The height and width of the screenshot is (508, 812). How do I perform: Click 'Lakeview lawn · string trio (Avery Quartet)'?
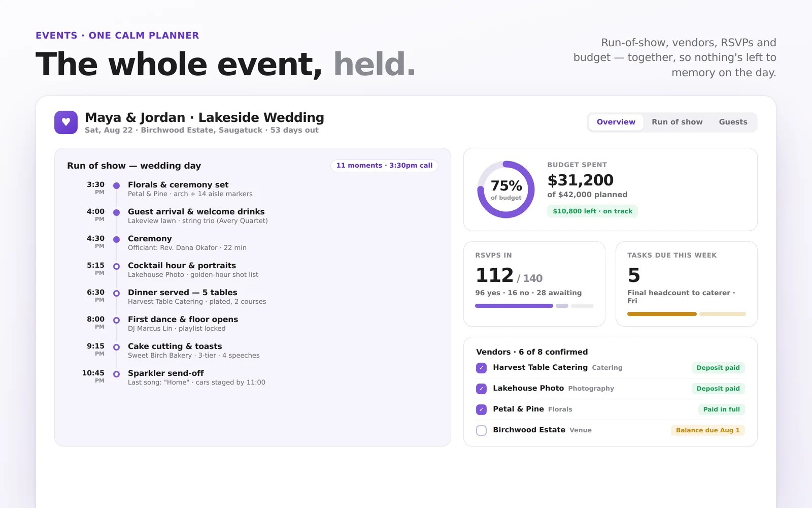click(198, 221)
